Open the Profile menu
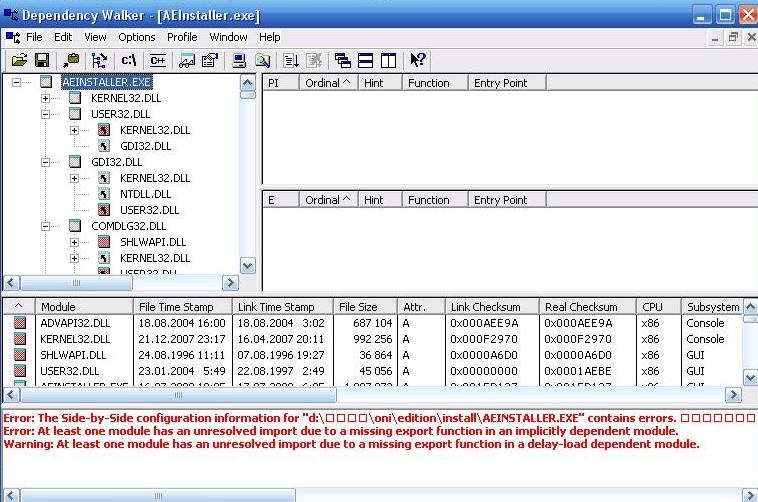 182,37
